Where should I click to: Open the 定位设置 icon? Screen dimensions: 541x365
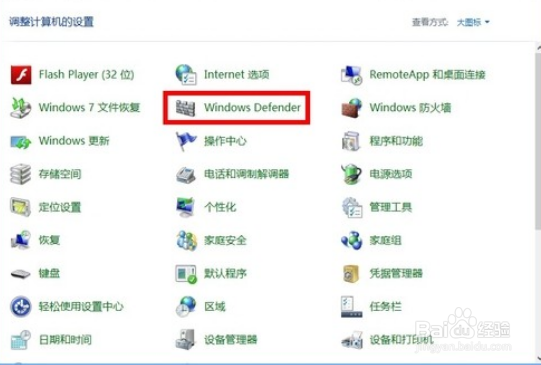pyautogui.click(x=20, y=207)
